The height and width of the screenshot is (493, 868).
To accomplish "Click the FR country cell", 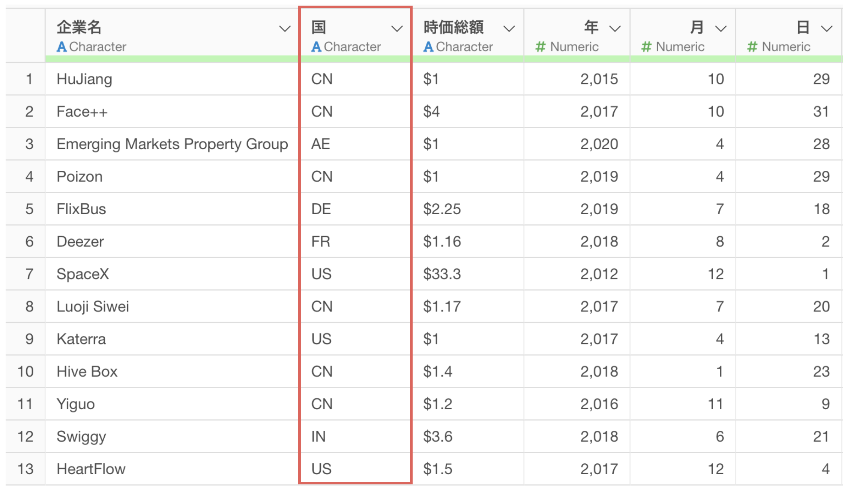I will click(x=355, y=242).
